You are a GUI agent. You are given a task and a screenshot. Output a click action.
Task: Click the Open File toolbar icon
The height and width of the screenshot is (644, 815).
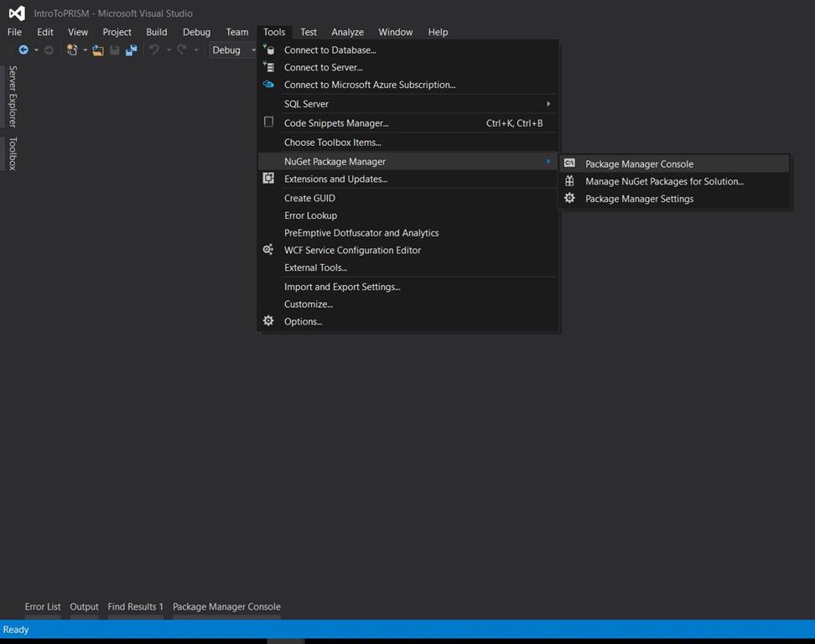click(98, 49)
